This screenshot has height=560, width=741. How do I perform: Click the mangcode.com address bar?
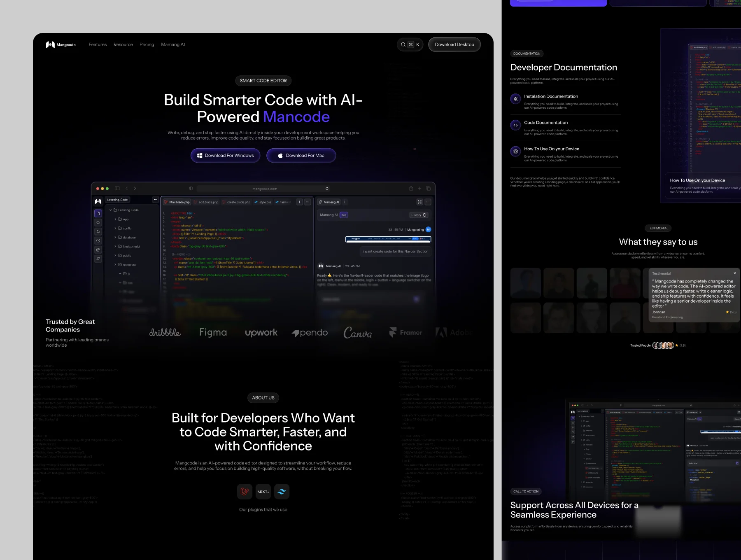(x=264, y=189)
